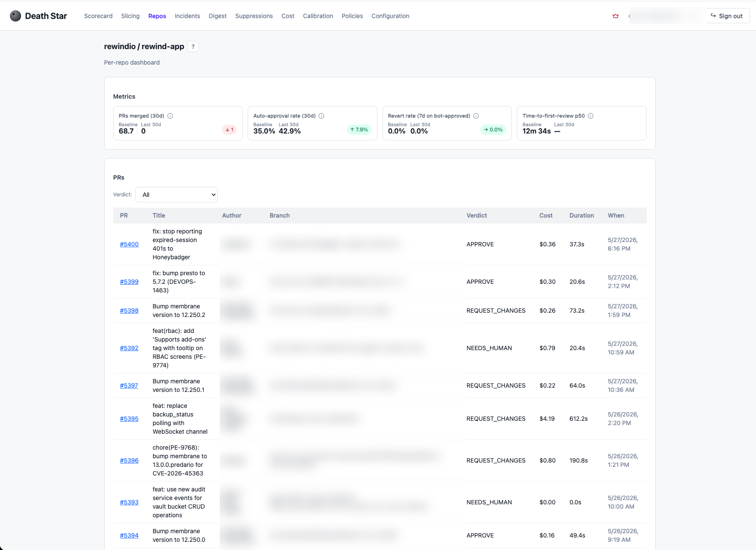
Task: Click the REQUEST_CHANGES verdict for #5398
Action: tap(496, 311)
